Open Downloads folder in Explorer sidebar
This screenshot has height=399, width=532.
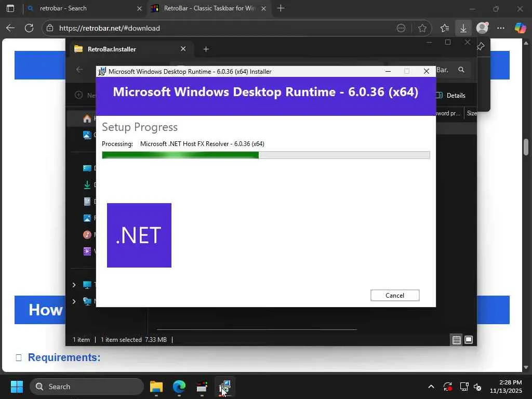pos(87,184)
